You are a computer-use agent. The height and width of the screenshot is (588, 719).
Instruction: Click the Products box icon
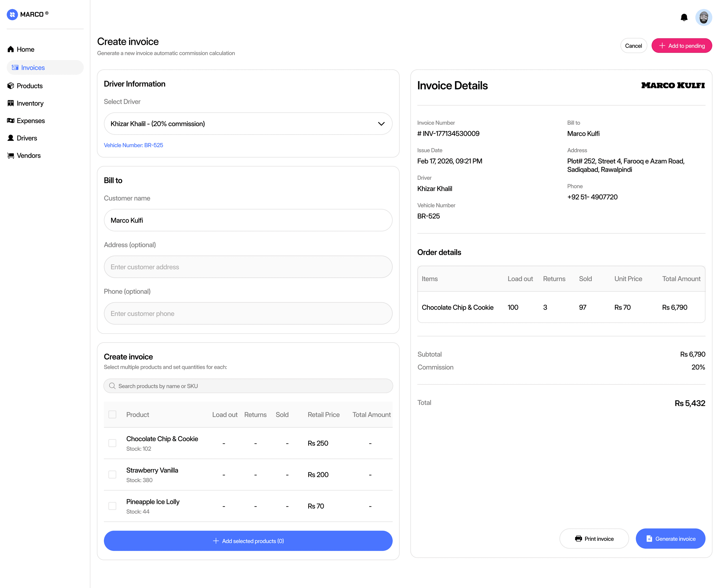tap(11, 86)
